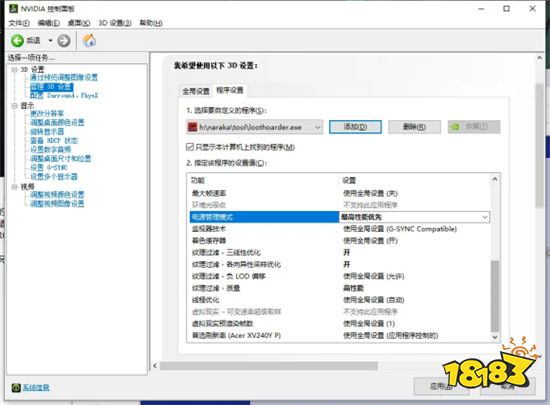Open the 帮助(H) menu
The image size is (550, 405).
click(150, 23)
